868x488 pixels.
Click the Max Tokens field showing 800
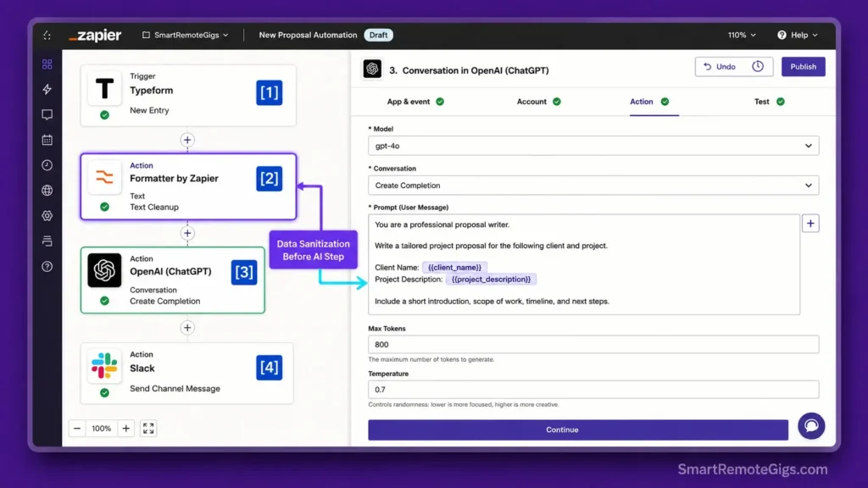tap(593, 344)
